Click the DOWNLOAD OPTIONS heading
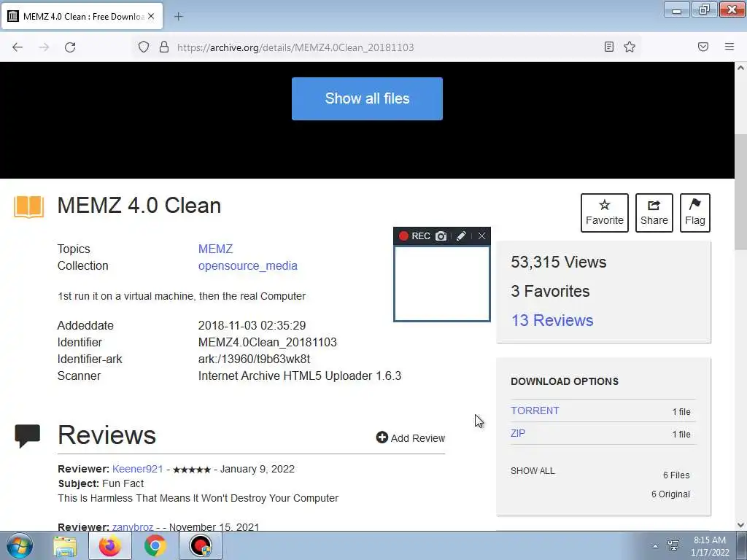Viewport: 747px width, 560px height. (565, 381)
